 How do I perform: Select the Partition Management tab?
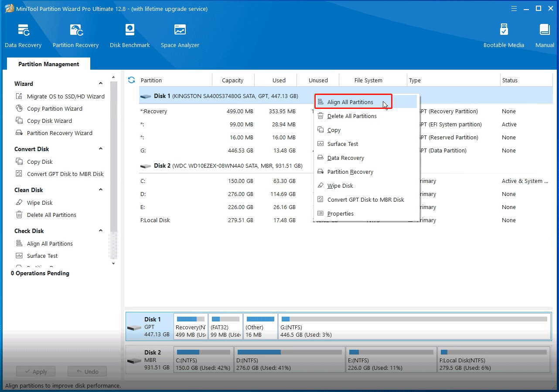[49, 64]
